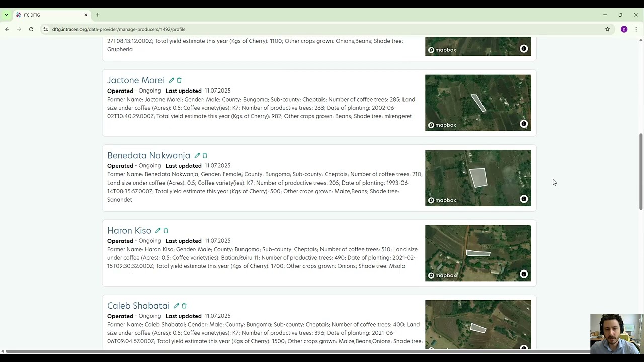Delete the Haron Kiso plot entry

[166, 231]
